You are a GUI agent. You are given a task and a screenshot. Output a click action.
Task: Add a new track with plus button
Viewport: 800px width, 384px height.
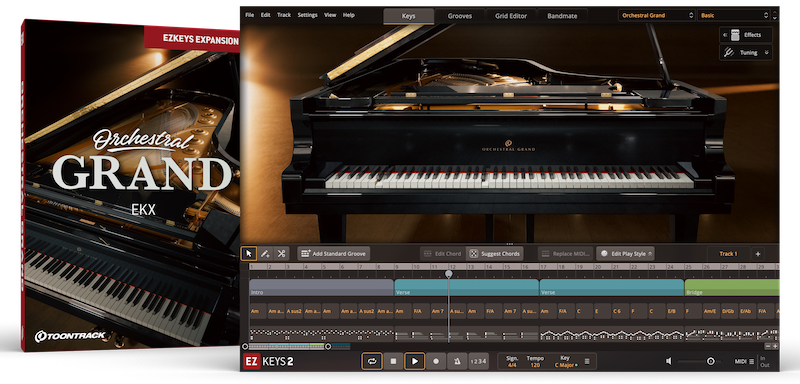pyautogui.click(x=758, y=253)
